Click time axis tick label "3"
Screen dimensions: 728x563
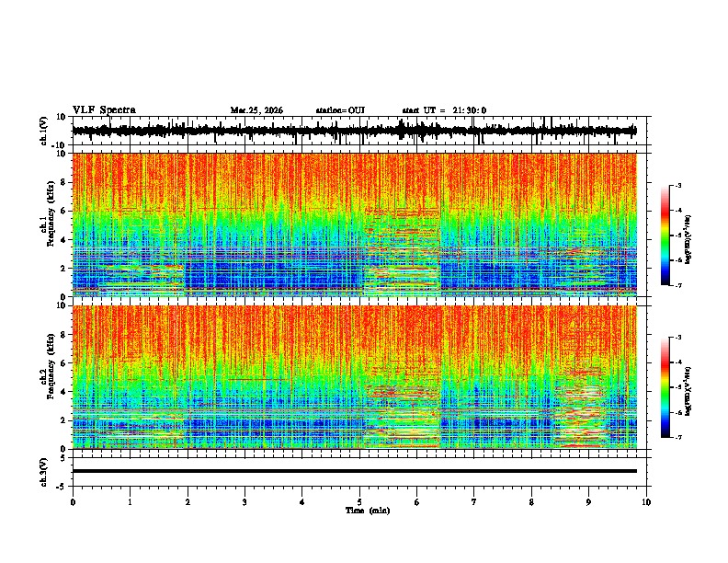pyautogui.click(x=245, y=501)
